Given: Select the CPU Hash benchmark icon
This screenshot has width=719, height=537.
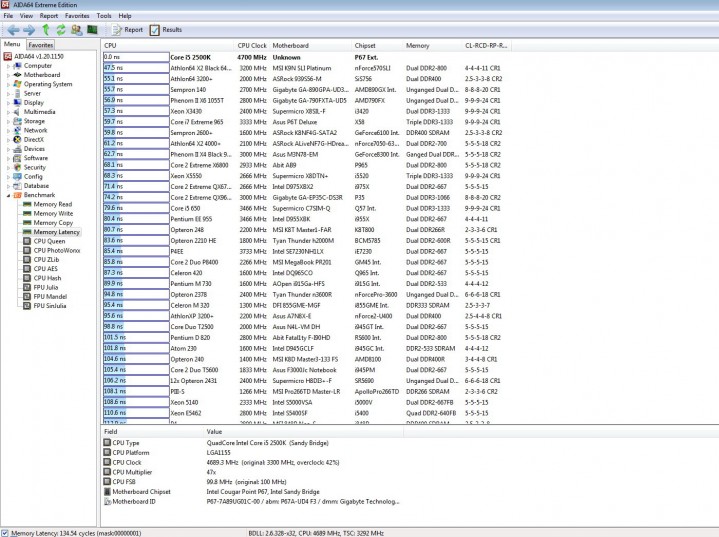Looking at the screenshot, I should pos(27,278).
